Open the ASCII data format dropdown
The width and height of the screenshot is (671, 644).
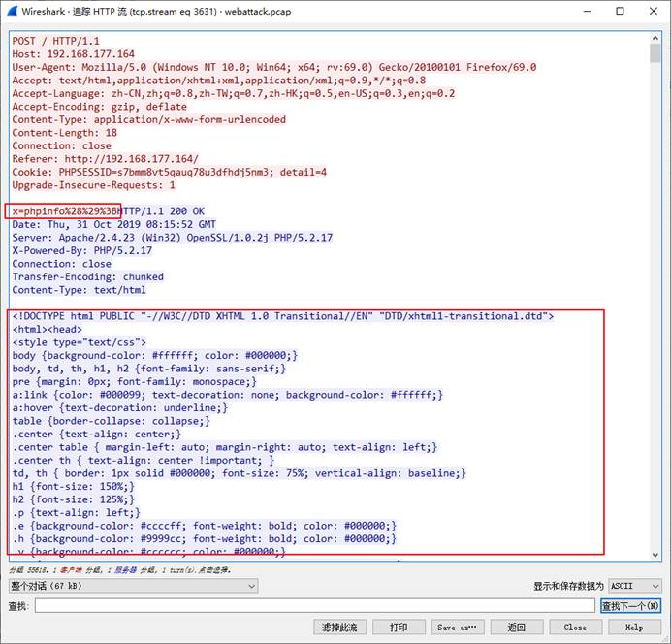[x=634, y=586]
